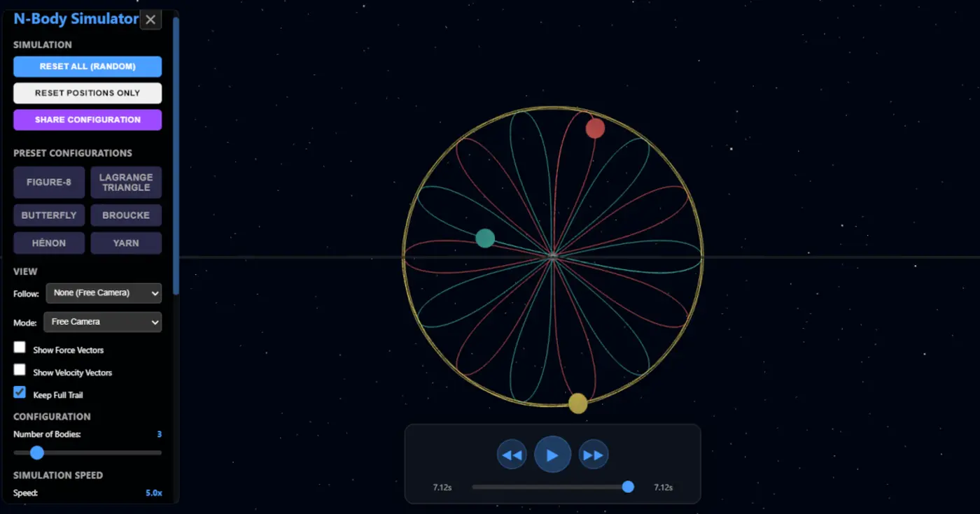980x514 pixels.
Task: Close the N-Body Simulator panel
Action: pyautogui.click(x=150, y=19)
